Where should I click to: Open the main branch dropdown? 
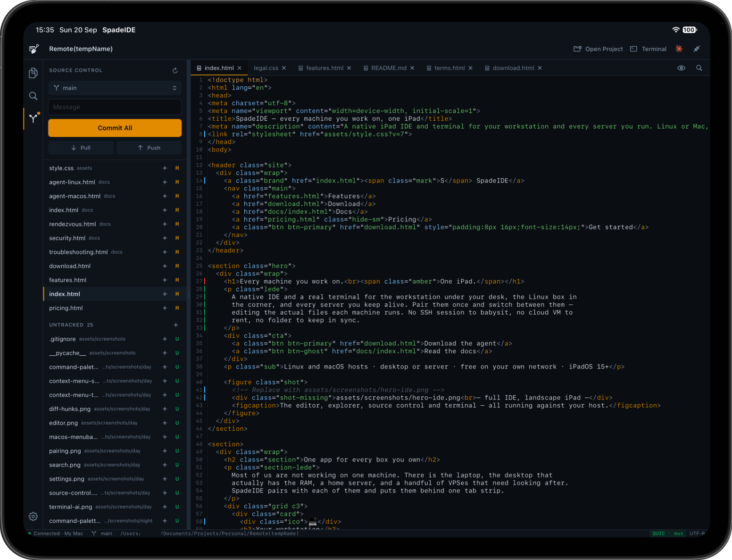point(115,88)
